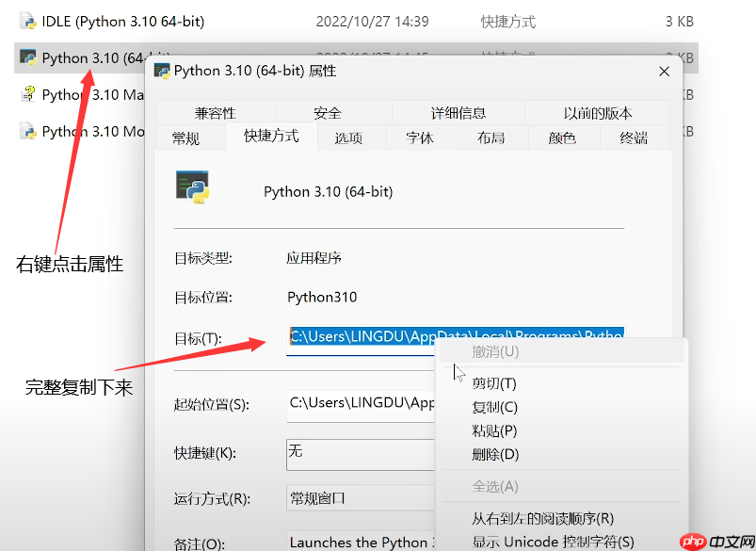Select the Python 3.10 (64-bit) file name in list
Screen dimensions: 756x551
[93, 58]
